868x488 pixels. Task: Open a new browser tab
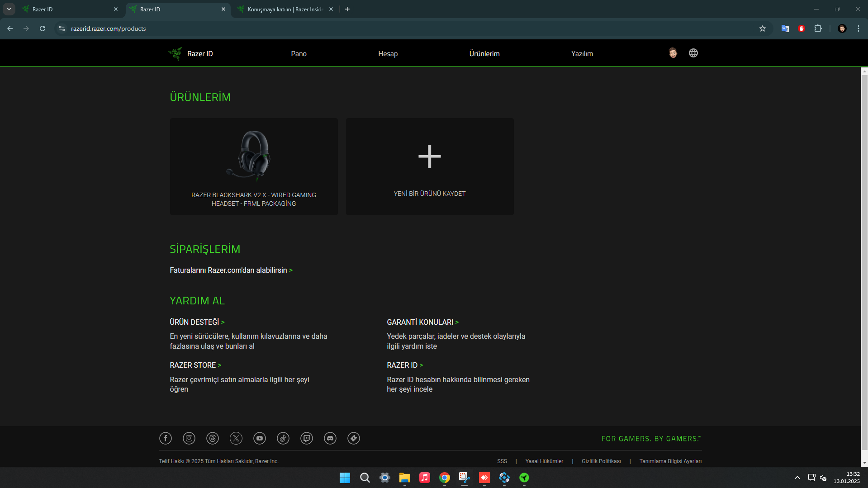click(x=347, y=9)
